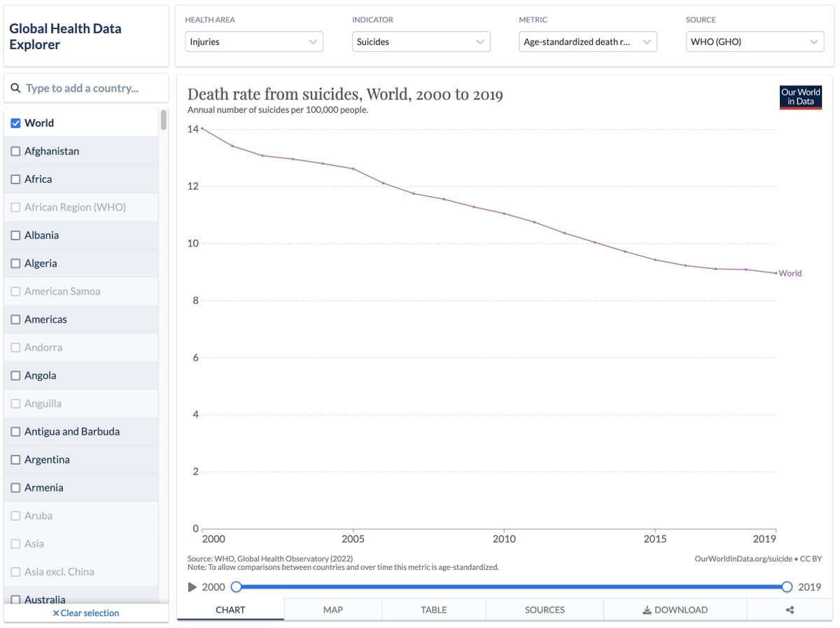Screen dimensions: 840x628
Task: Click the 2019 end timeline slider handle
Action: tap(787, 587)
